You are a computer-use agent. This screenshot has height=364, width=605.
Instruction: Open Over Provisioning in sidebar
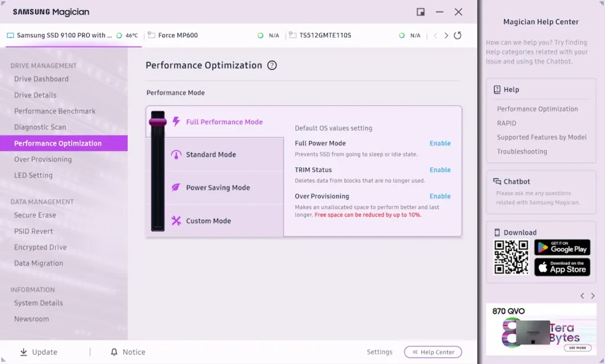pos(43,160)
